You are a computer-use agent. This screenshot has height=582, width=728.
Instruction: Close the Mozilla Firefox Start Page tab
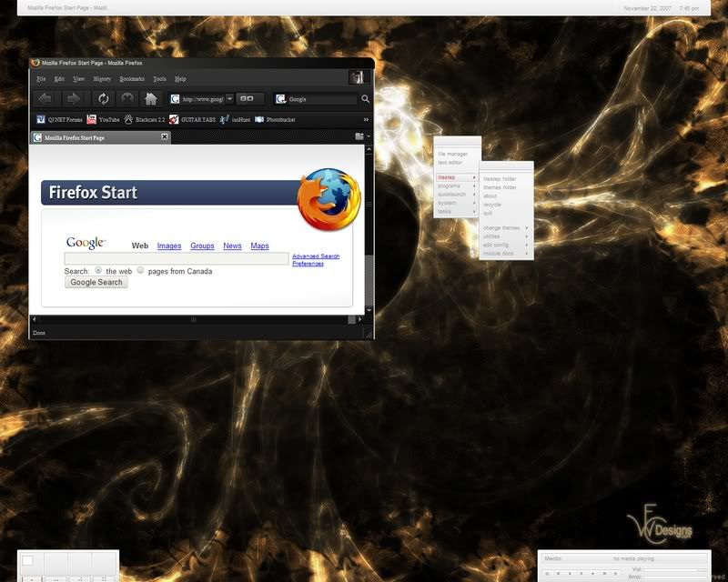pos(165,136)
